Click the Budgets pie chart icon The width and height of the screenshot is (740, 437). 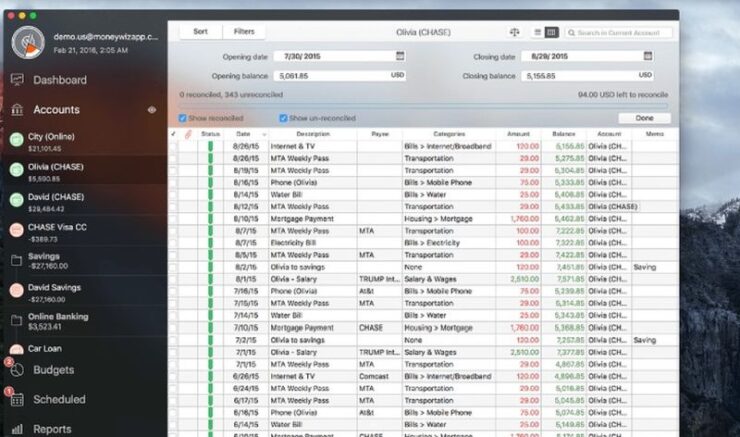pyautogui.click(x=17, y=370)
